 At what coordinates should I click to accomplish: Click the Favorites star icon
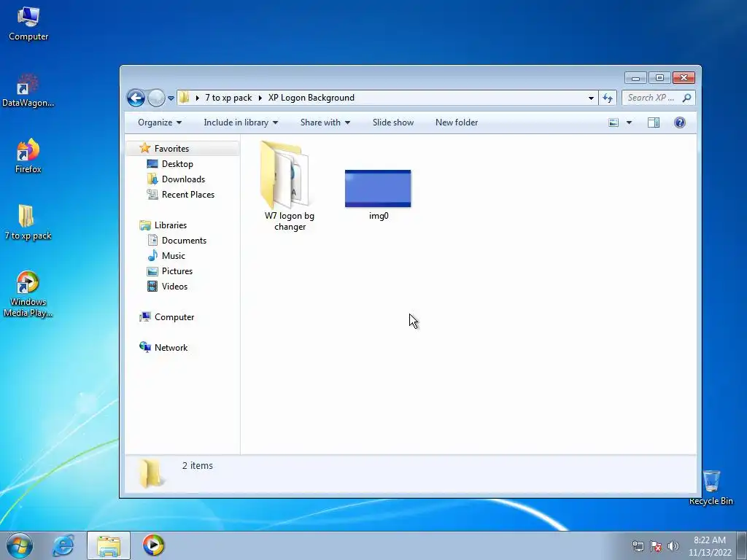tap(145, 148)
